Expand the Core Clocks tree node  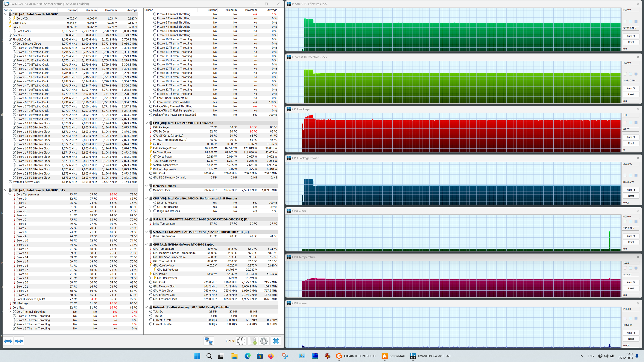10,31
